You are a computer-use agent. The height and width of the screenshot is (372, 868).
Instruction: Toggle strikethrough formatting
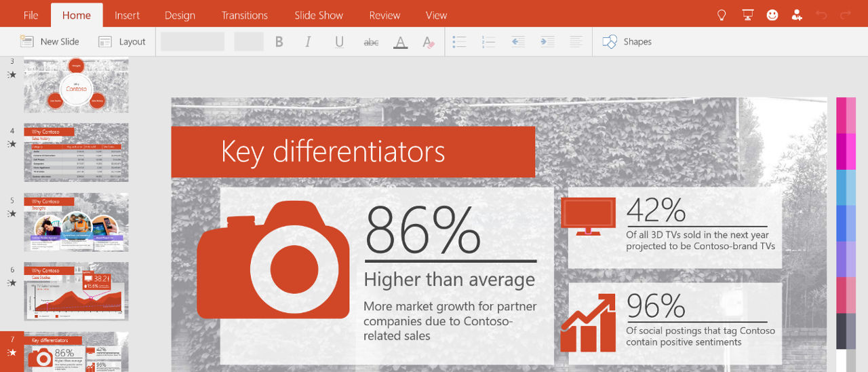pos(371,42)
